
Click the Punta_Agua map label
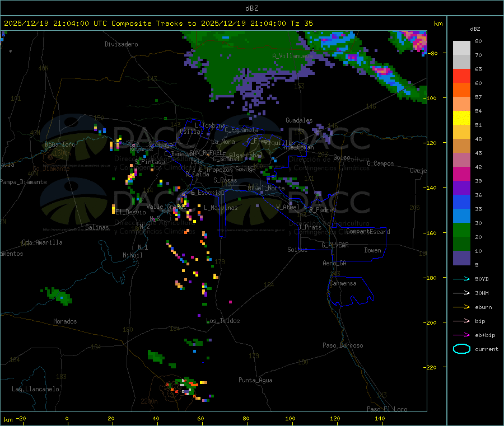click(255, 380)
